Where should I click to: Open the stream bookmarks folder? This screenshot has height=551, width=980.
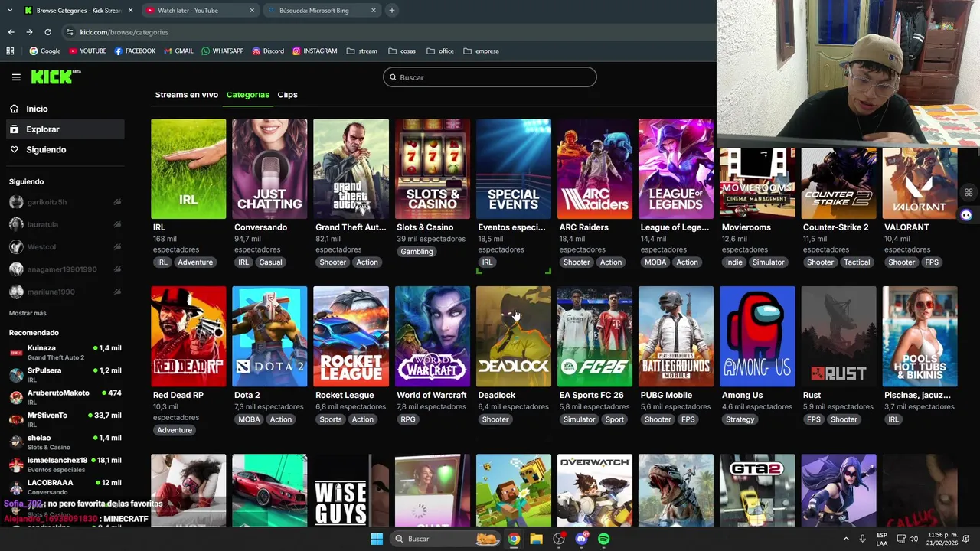(361, 51)
